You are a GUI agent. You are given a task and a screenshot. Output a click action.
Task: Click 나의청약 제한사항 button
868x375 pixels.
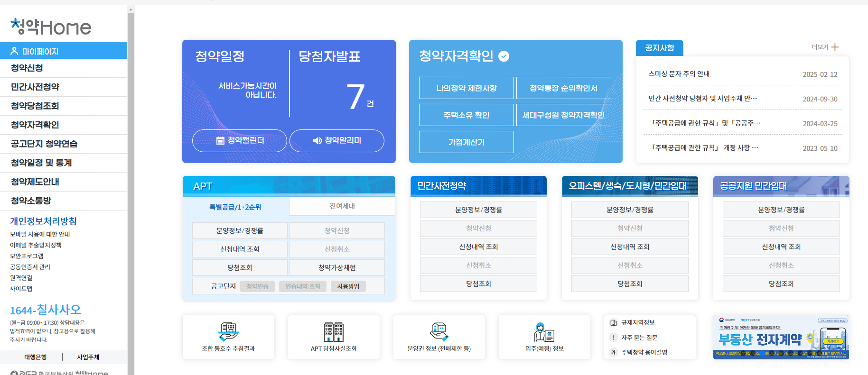[x=467, y=88]
